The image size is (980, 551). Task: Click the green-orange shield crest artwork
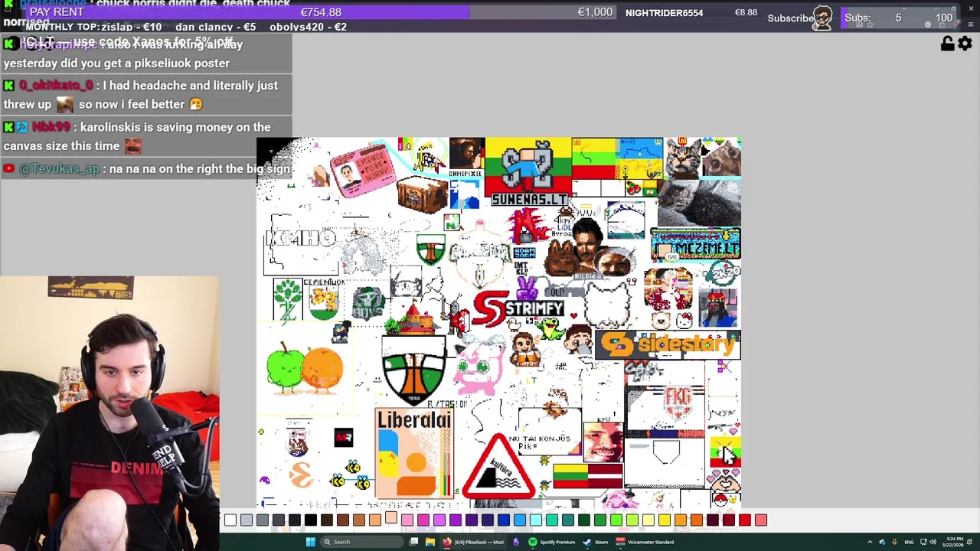(413, 369)
